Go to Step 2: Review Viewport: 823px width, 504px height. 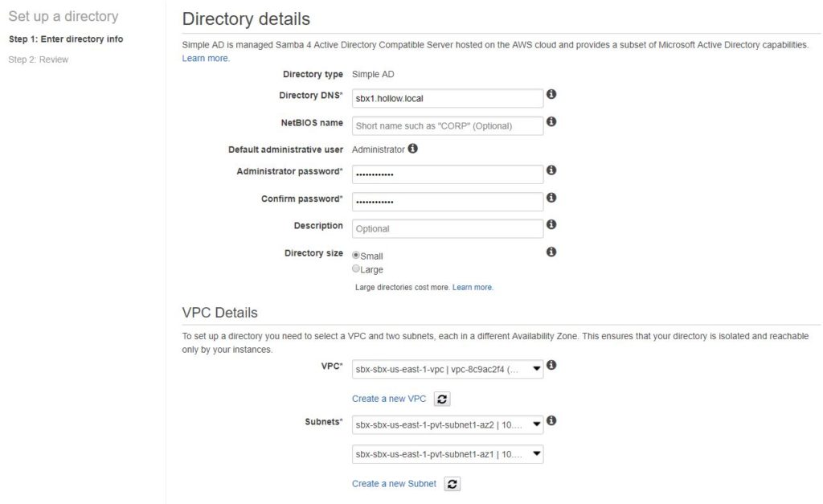[x=39, y=59]
